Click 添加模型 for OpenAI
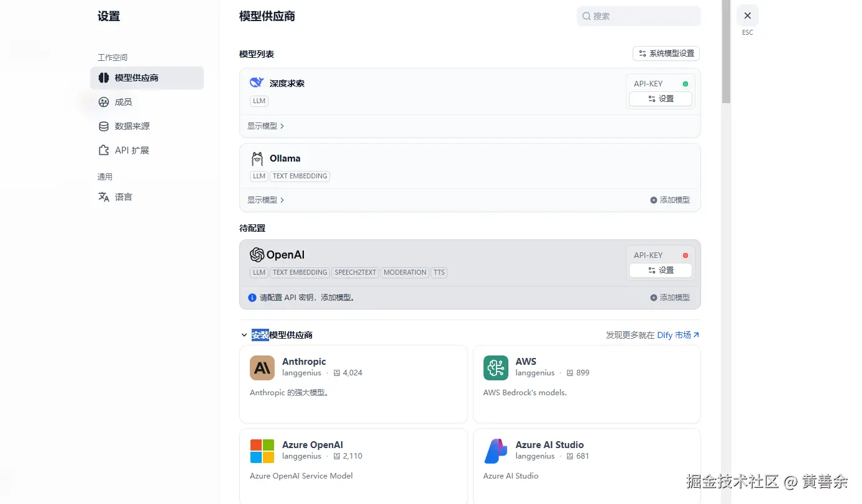The height and width of the screenshot is (504, 862). [x=670, y=298]
